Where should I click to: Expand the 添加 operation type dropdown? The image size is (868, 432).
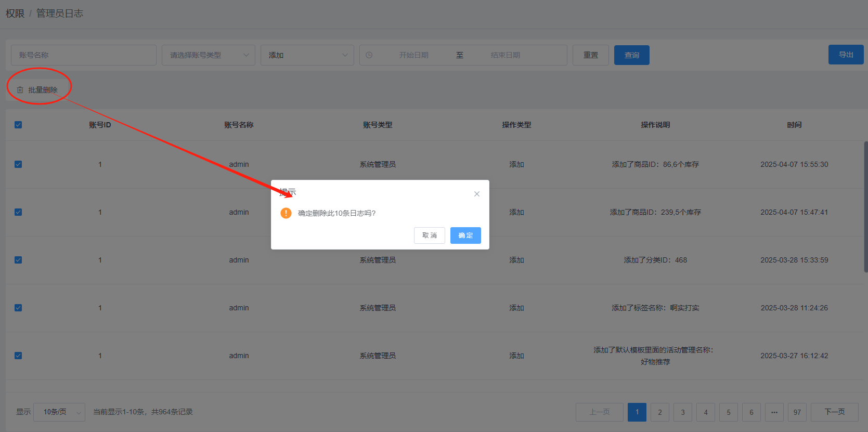point(307,55)
